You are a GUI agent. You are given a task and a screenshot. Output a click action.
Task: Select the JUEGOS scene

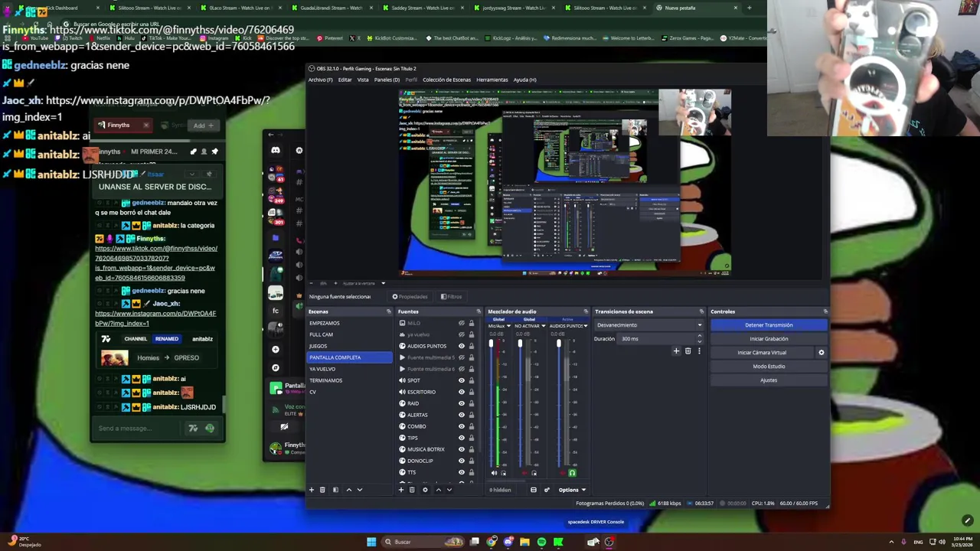(x=349, y=346)
